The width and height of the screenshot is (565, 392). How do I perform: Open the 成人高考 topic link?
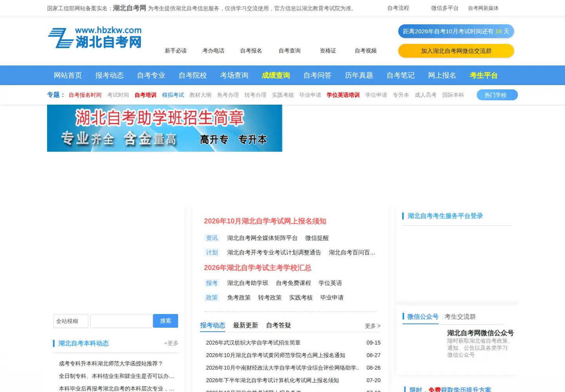(x=426, y=95)
